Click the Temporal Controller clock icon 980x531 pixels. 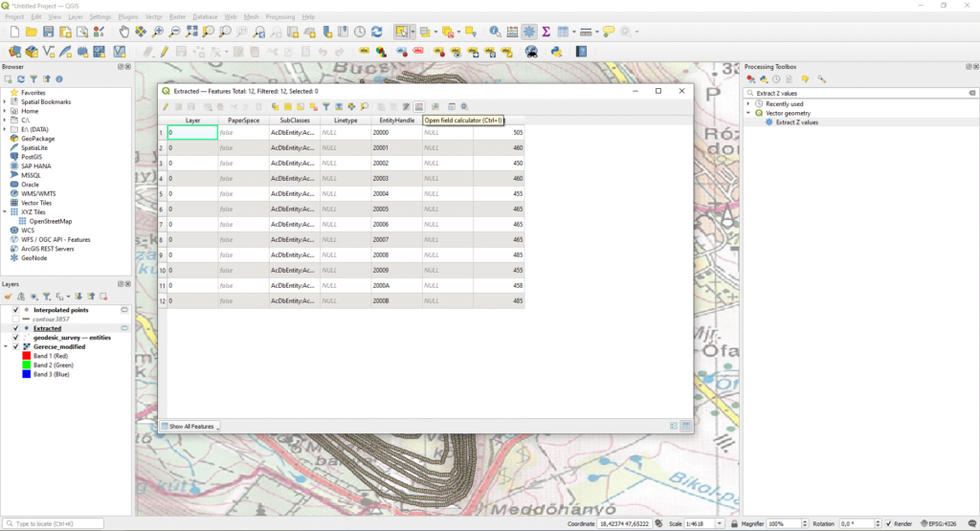tap(360, 32)
